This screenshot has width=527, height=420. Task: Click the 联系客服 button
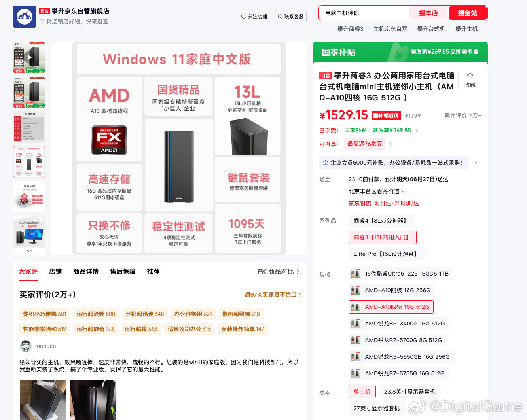click(x=291, y=17)
